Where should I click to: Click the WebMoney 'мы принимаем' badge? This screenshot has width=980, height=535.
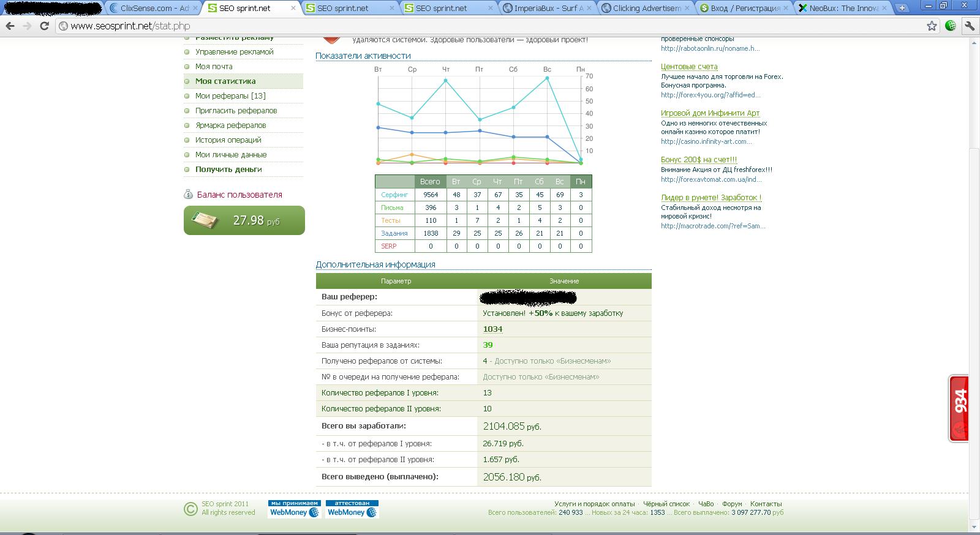[294, 509]
